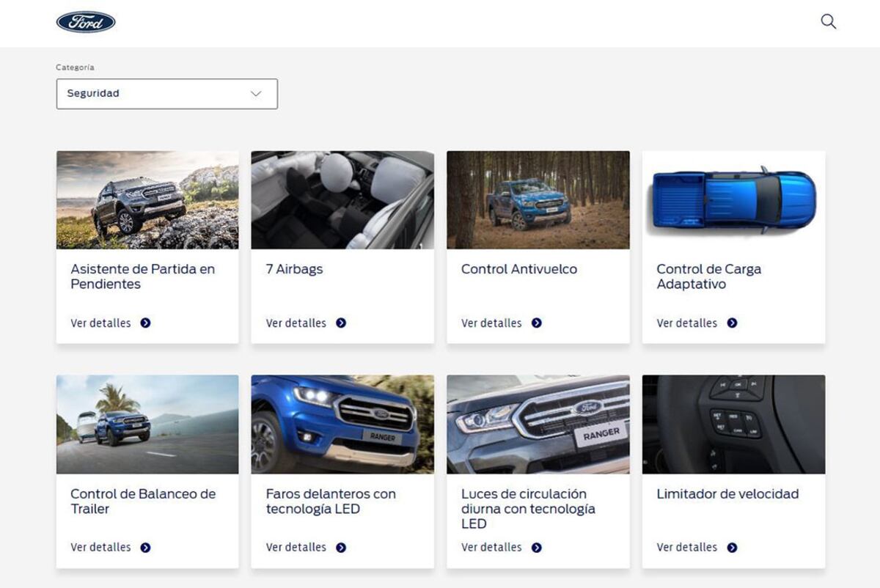Select the Control de Carga Adaptativo title

point(709,276)
